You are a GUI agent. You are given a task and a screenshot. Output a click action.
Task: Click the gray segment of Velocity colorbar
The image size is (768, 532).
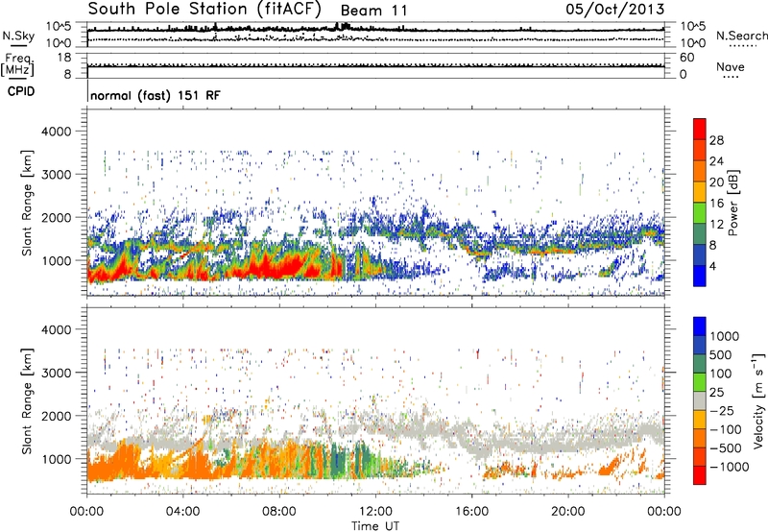pyautogui.click(x=700, y=400)
